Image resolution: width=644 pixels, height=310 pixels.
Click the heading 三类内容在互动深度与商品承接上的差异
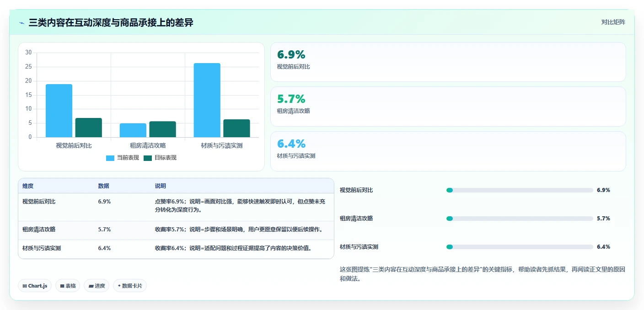click(111, 23)
